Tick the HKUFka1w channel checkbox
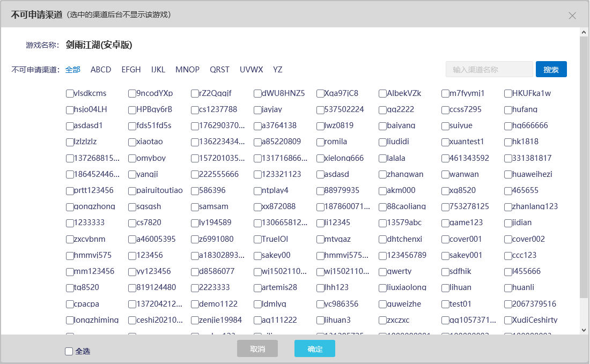This screenshot has width=590, height=364. (508, 94)
